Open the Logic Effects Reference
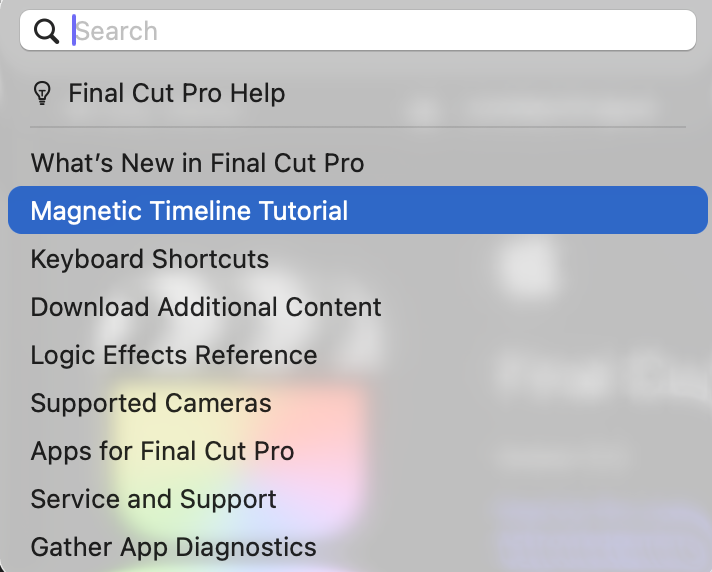The width and height of the screenshot is (712, 572). 174,355
